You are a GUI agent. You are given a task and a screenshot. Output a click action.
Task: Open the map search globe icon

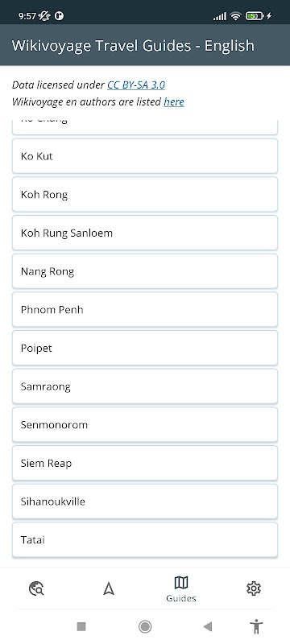tap(36, 588)
